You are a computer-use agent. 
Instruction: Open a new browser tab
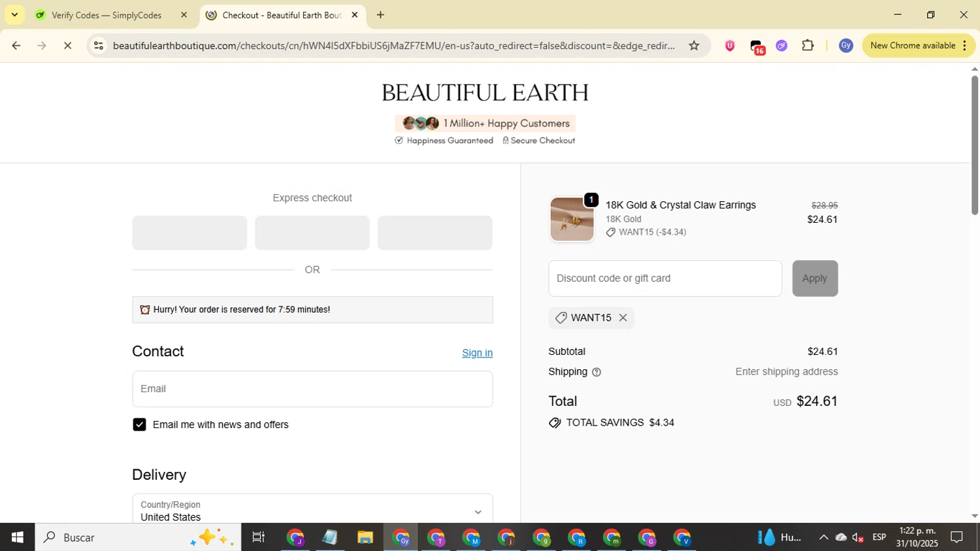[x=380, y=14]
